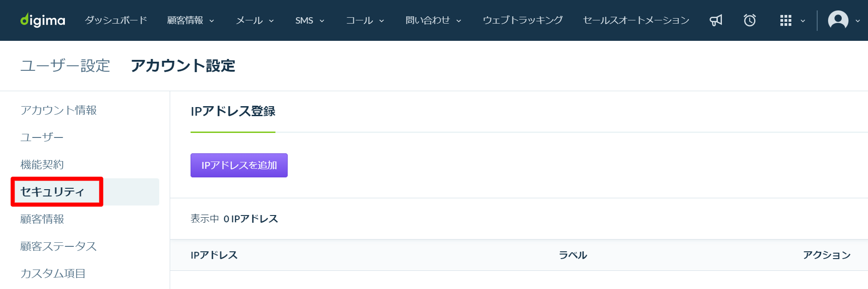Open カスタム項目 in the sidebar
Image resolution: width=868 pixels, height=289 pixels.
click(x=53, y=274)
